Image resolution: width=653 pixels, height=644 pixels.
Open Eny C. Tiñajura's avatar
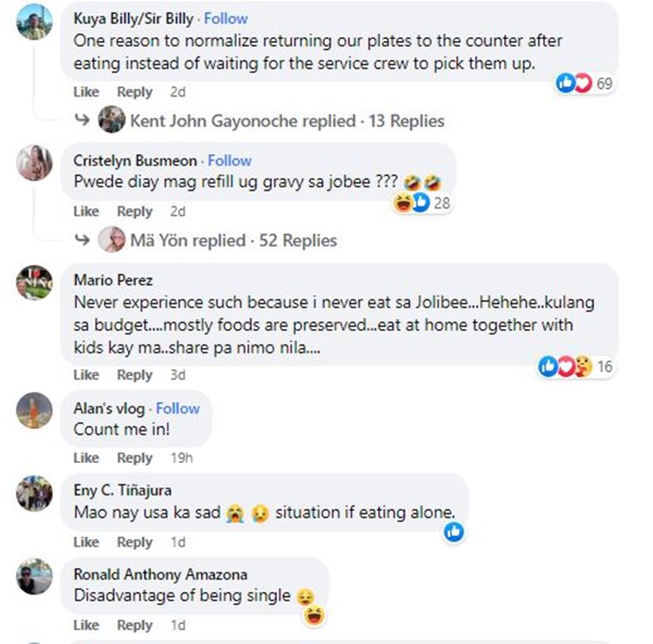34,493
